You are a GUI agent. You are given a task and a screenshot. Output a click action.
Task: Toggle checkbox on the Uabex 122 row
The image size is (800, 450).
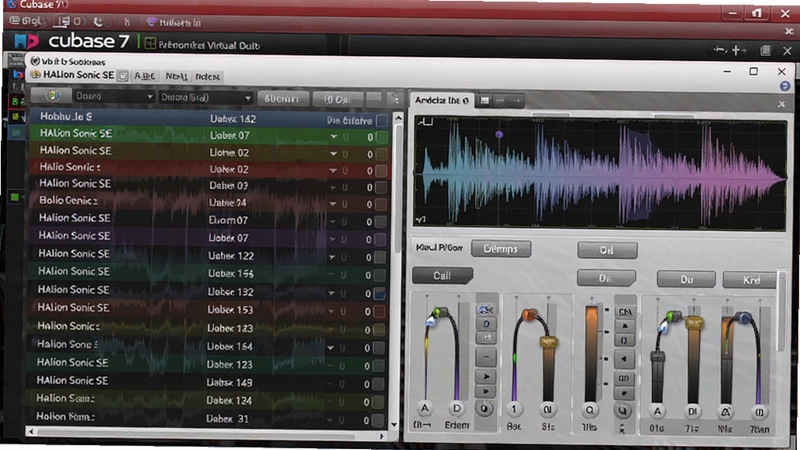[380, 257]
